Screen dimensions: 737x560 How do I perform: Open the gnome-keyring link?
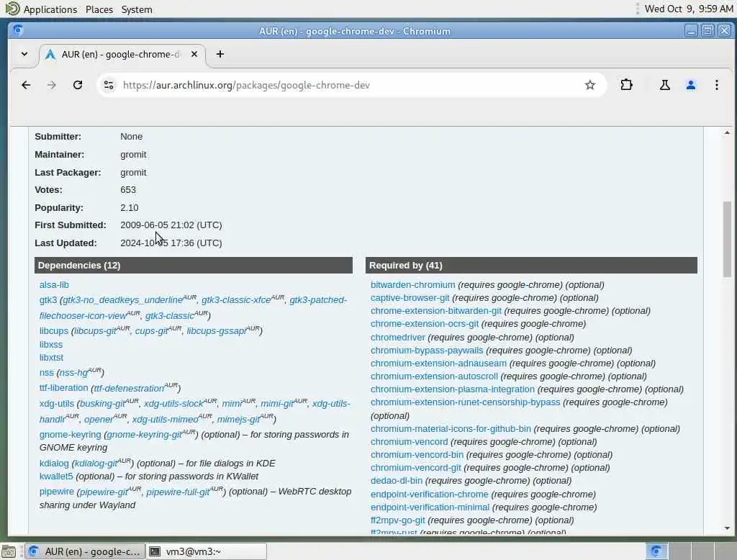[x=70, y=435]
